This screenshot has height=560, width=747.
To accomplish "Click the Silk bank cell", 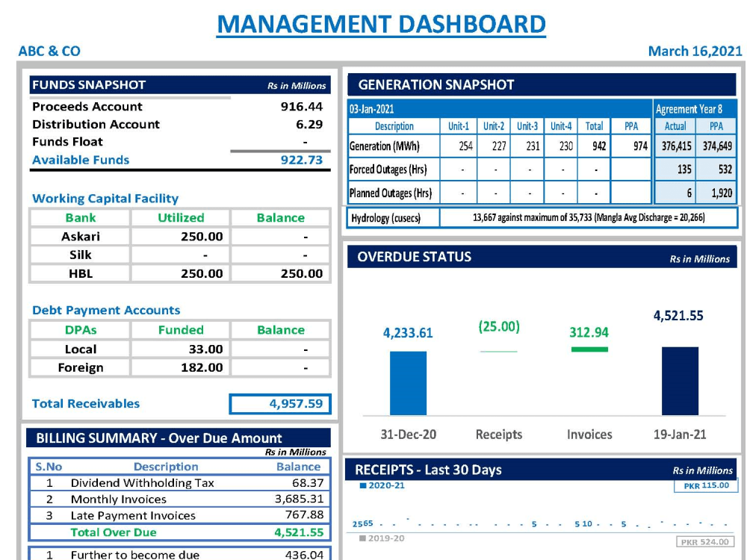I will [81, 255].
